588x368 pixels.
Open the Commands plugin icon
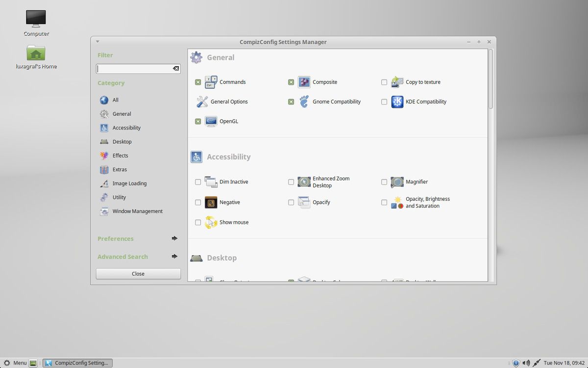pyautogui.click(x=211, y=82)
